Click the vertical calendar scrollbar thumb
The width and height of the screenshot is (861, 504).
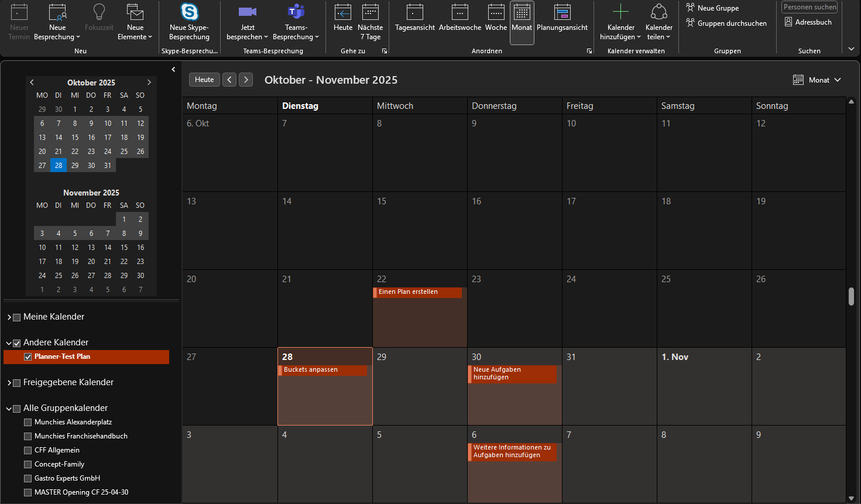(x=851, y=296)
